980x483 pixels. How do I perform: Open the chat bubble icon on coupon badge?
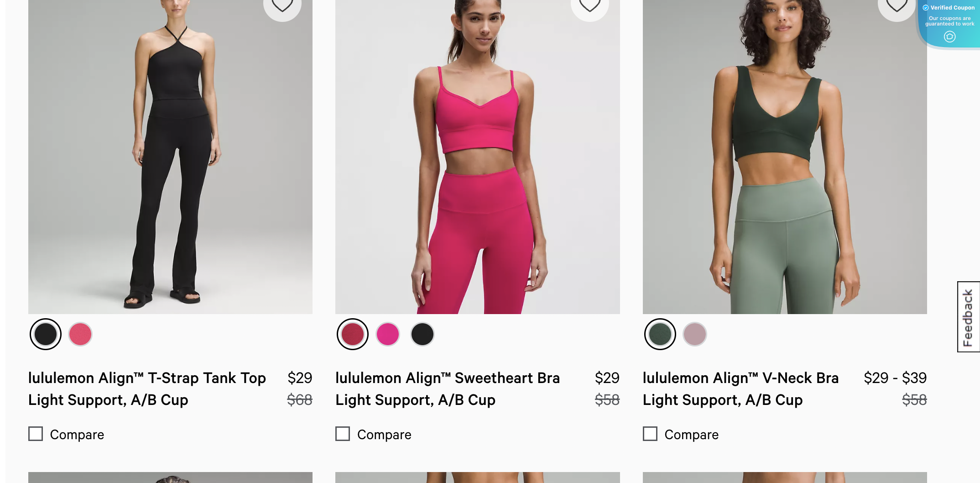point(950,37)
